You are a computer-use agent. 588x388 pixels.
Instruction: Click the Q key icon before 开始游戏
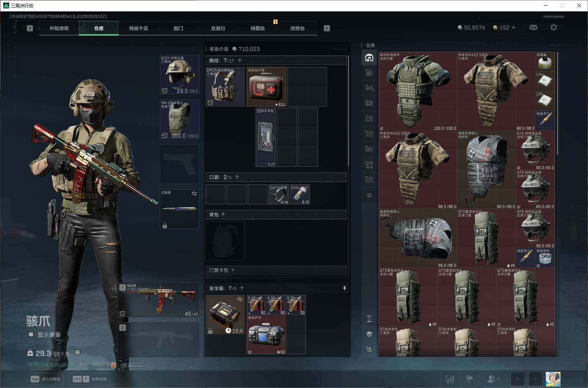point(30,28)
